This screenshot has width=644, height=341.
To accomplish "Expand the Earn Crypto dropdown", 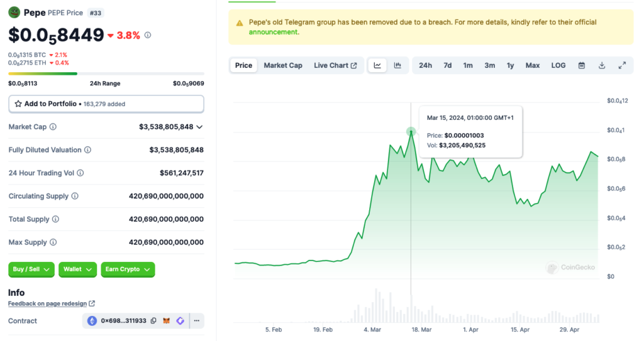I will [x=128, y=269].
